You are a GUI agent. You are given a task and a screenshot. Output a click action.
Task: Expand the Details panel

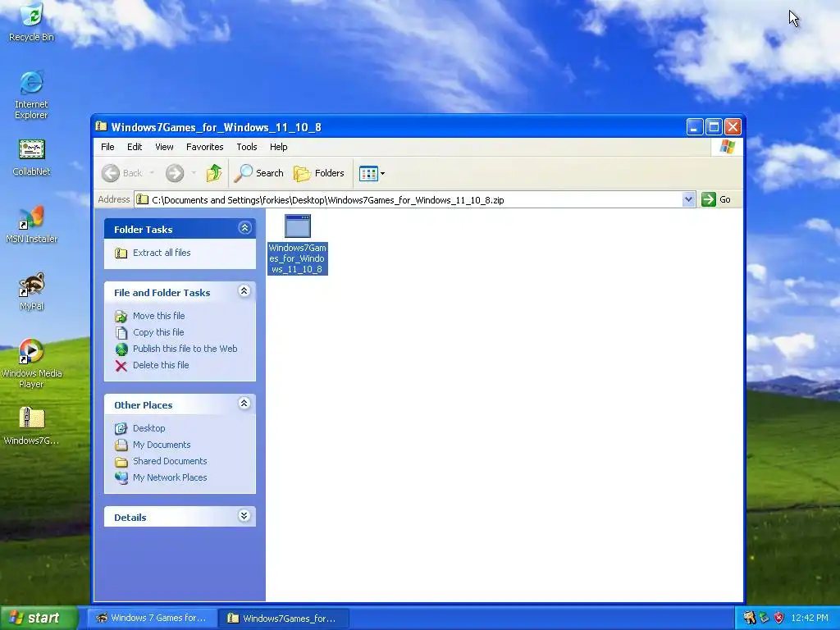244,516
